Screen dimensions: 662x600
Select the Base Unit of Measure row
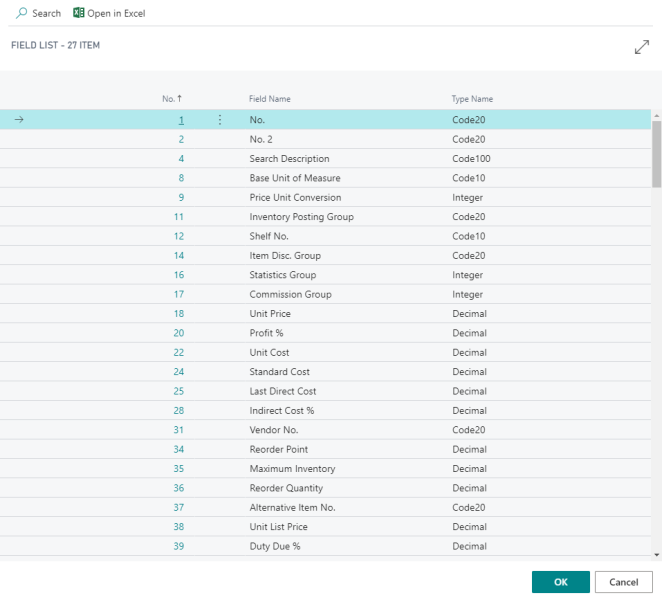325,178
